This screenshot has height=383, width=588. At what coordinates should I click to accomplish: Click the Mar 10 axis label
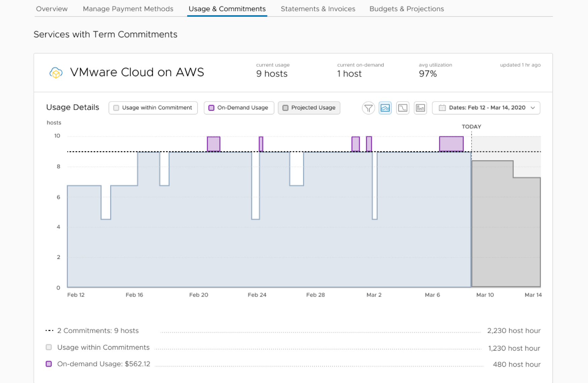(485, 295)
